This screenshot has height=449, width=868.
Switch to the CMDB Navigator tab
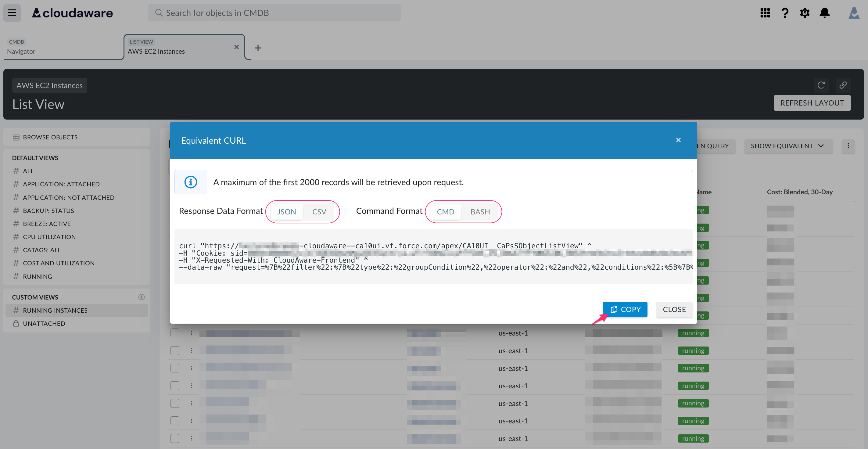63,47
